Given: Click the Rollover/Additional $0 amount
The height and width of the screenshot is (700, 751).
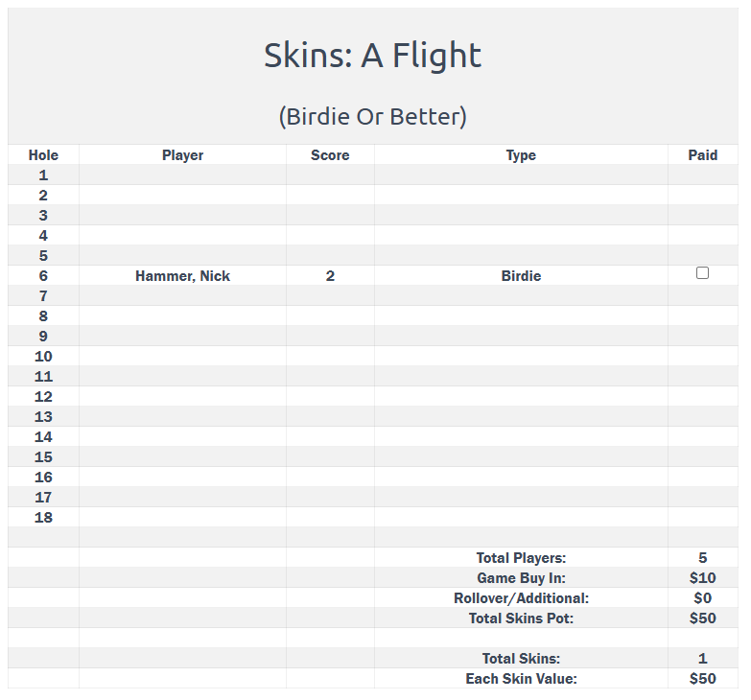Looking at the screenshot, I should [x=702, y=598].
